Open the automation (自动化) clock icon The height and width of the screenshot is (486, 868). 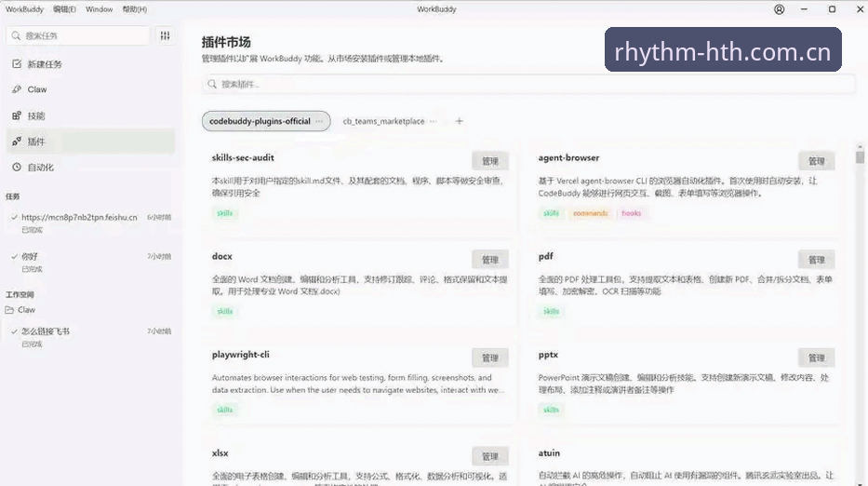(17, 167)
